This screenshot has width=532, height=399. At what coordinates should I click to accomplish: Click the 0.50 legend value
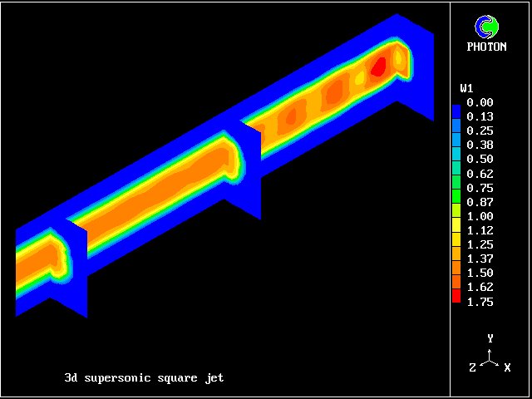(480, 159)
